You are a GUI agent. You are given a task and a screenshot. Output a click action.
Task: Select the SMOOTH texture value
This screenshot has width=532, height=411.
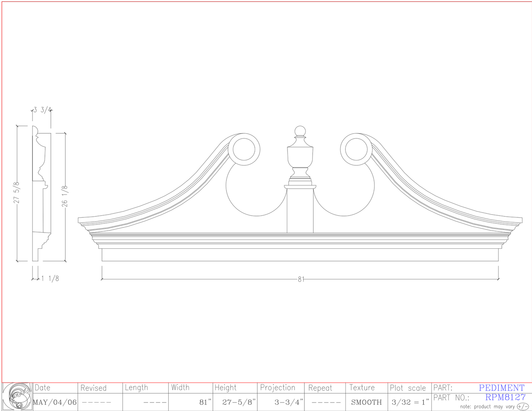click(367, 402)
